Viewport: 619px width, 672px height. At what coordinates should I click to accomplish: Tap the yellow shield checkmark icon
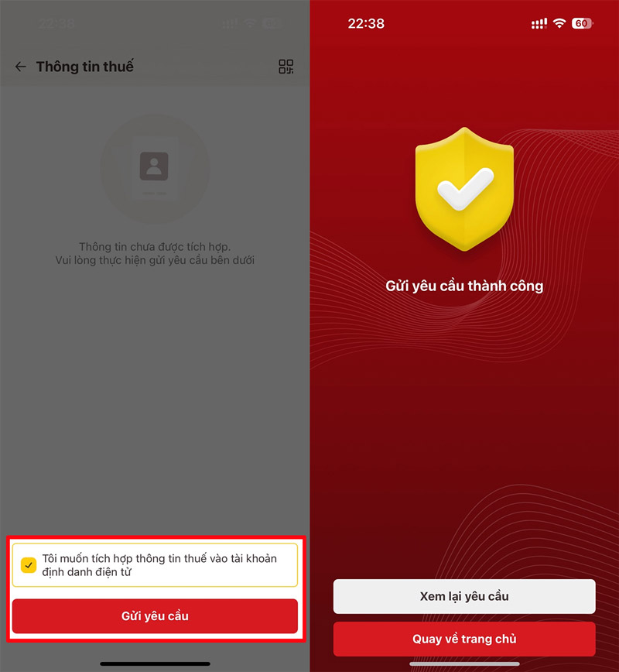tap(464, 189)
